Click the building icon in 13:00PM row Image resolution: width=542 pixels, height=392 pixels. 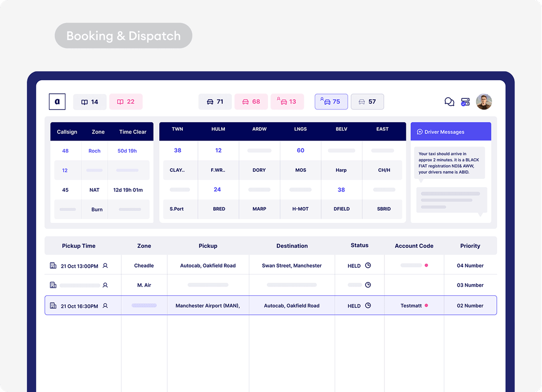click(x=53, y=265)
